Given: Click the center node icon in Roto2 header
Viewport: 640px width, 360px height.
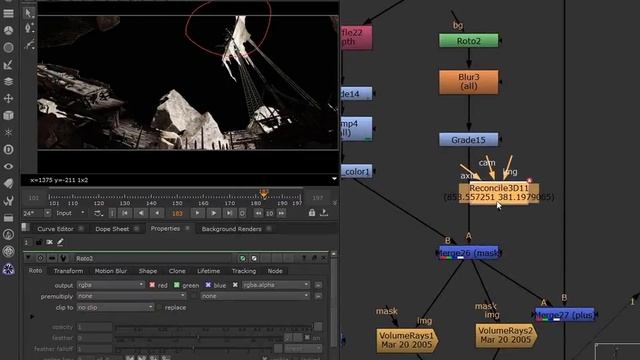Looking at the screenshot, I should click(x=40, y=258).
